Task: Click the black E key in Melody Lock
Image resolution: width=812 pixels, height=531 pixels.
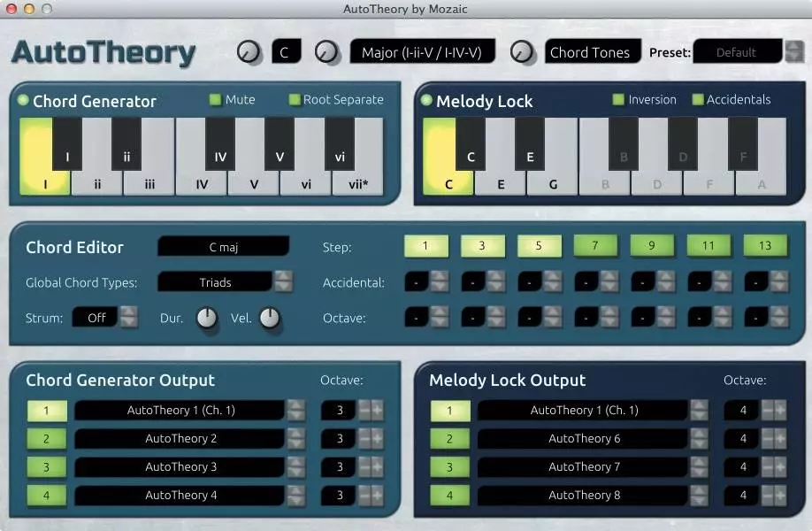Action: 530,144
